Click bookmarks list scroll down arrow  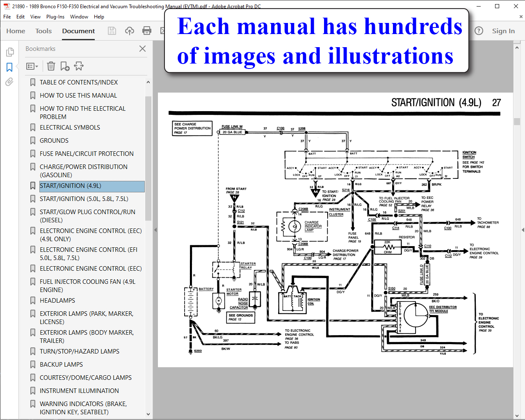pyautogui.click(x=148, y=414)
